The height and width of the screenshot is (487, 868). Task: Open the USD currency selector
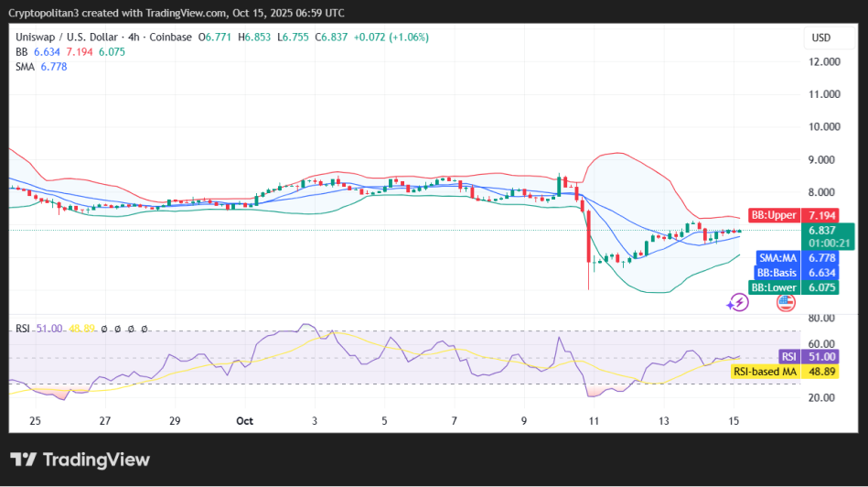[x=820, y=38]
